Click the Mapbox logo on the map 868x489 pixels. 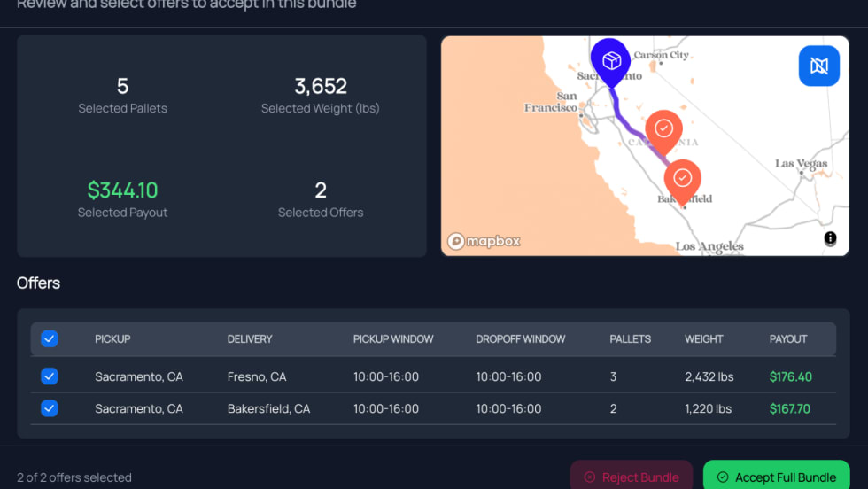484,241
